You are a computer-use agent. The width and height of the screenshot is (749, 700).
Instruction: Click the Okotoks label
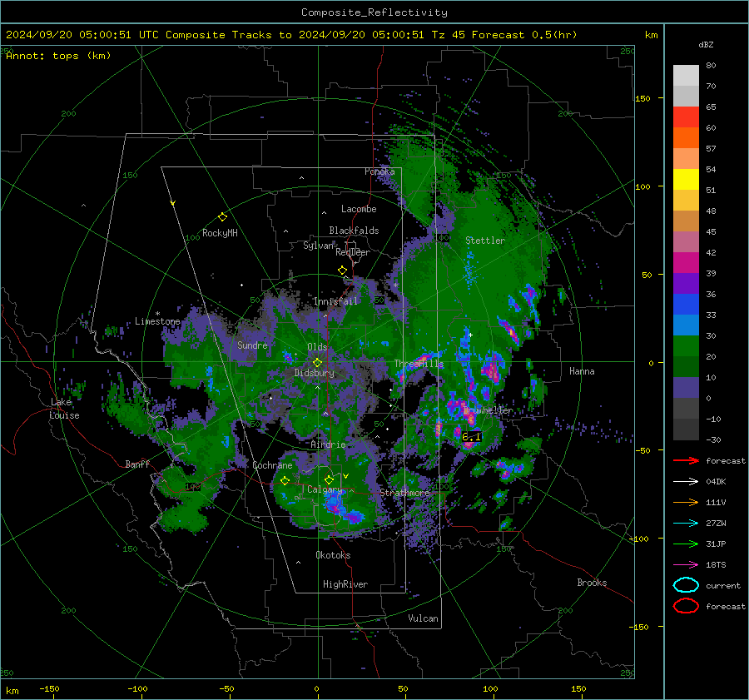point(333,555)
